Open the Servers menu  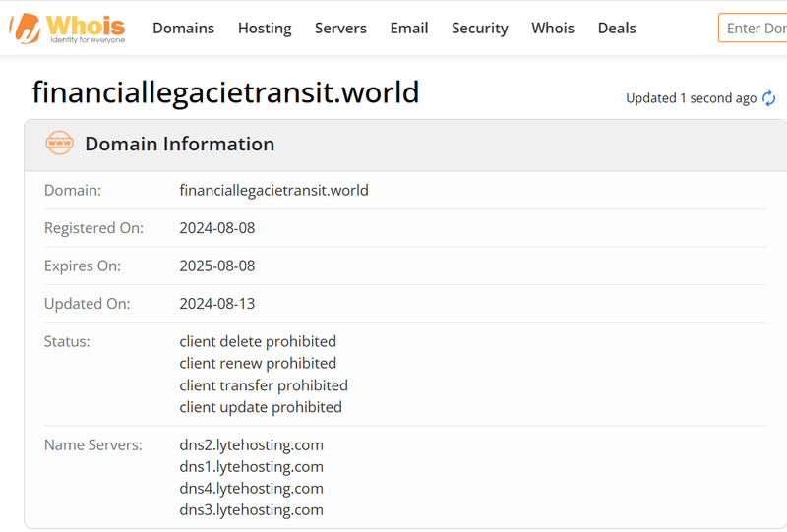[x=340, y=29]
